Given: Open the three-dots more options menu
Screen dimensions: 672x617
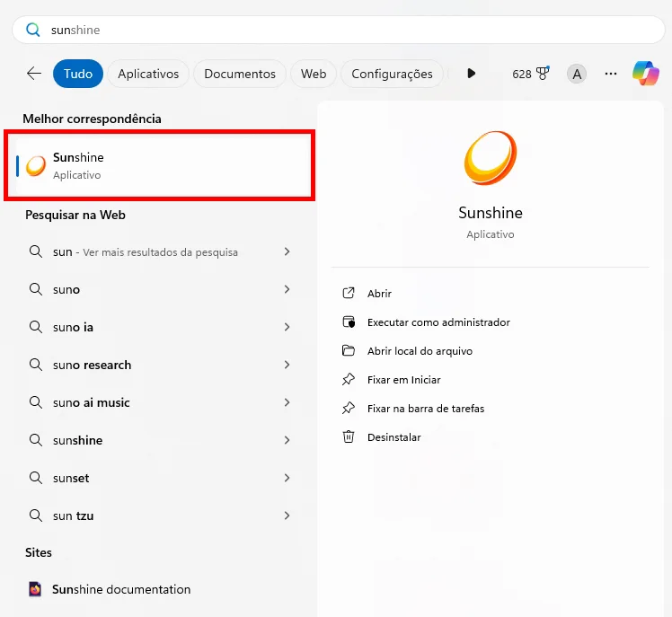Looking at the screenshot, I should (611, 74).
